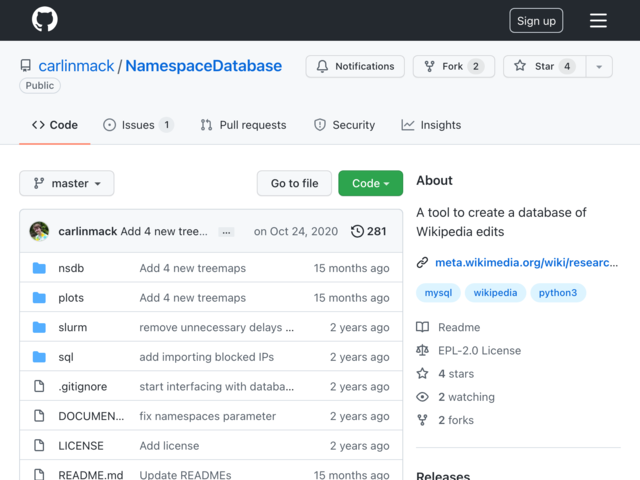Click the Notifications button

[x=355, y=67]
